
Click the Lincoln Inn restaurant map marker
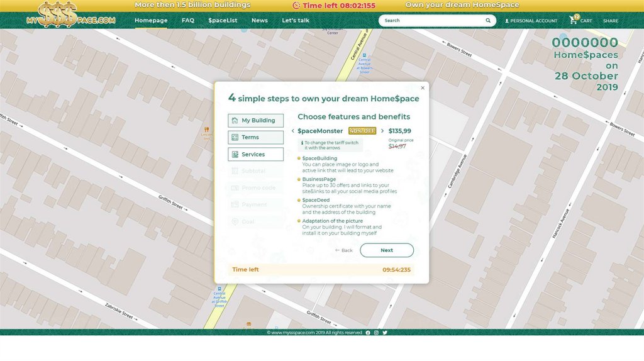click(206, 130)
